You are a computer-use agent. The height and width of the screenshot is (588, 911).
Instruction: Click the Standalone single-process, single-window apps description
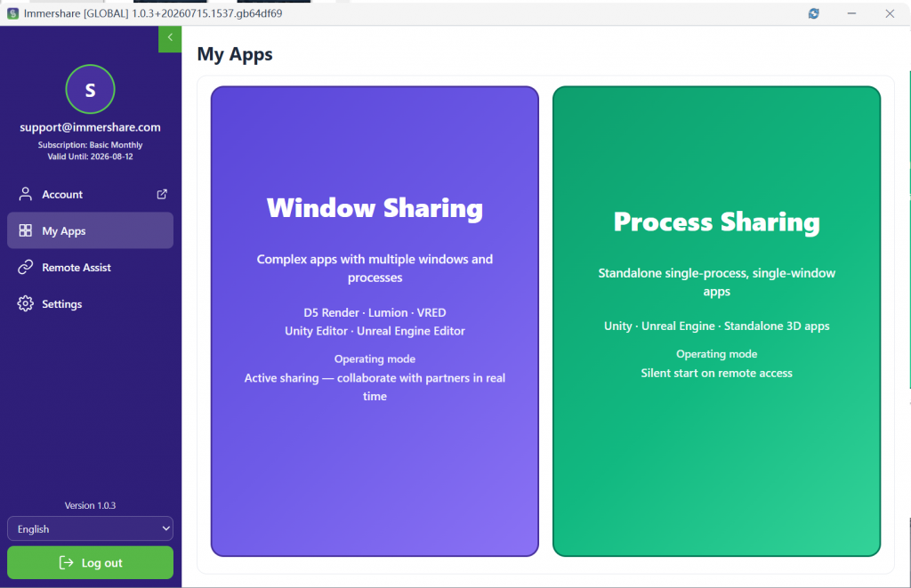click(x=716, y=282)
